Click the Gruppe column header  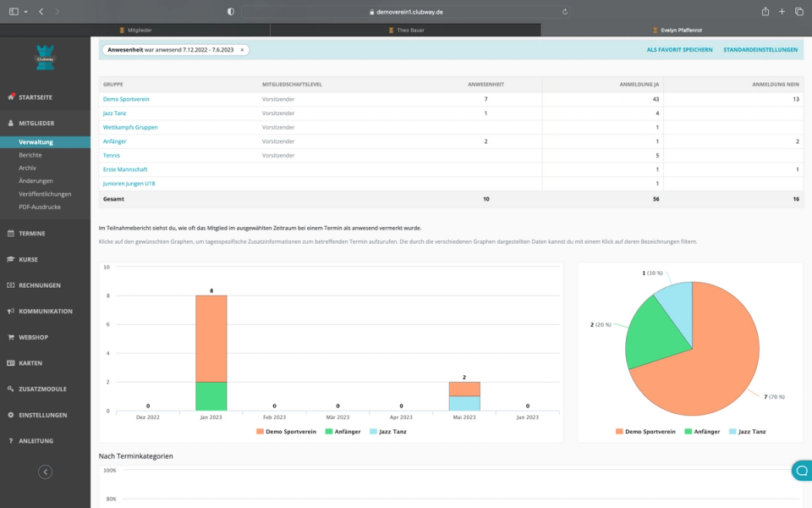pyautogui.click(x=112, y=84)
